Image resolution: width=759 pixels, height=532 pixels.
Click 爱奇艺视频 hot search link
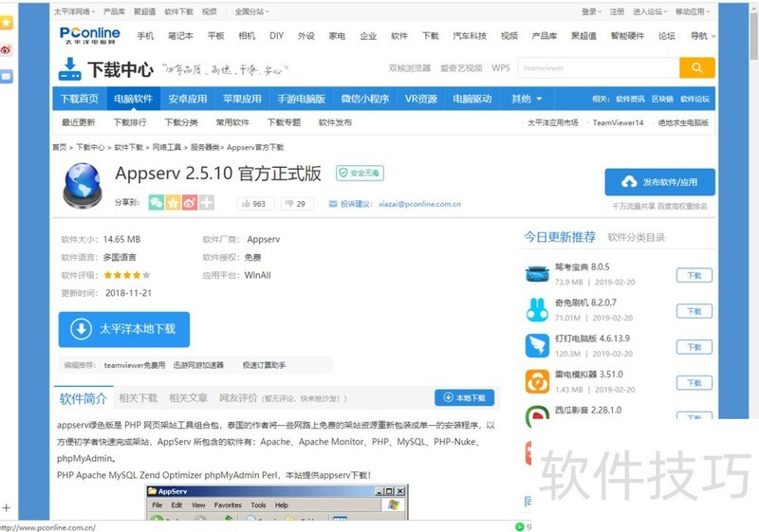coord(461,68)
